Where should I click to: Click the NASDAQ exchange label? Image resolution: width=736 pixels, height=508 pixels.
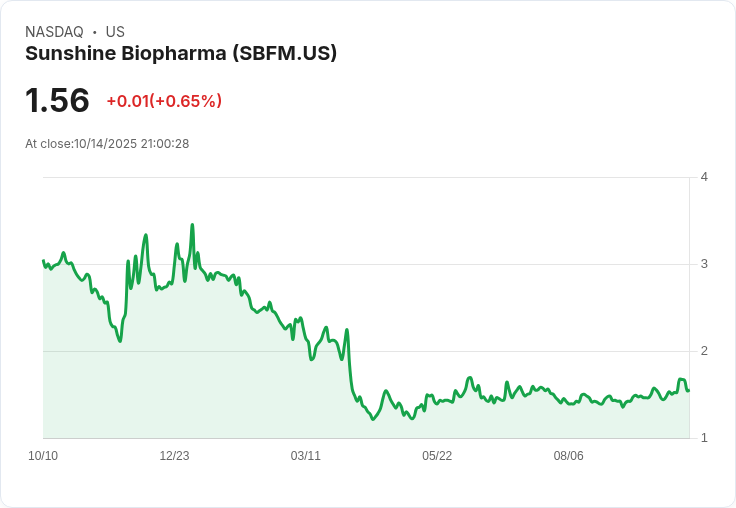pos(54,32)
